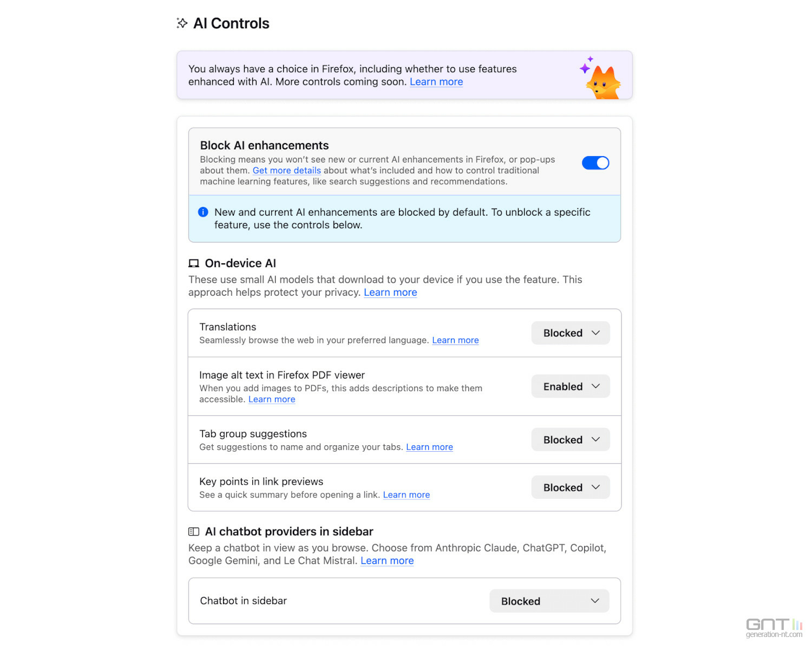Click the sidebar icon beside AI chatbot providers
Screen dimensions: 812x650
coord(193,532)
